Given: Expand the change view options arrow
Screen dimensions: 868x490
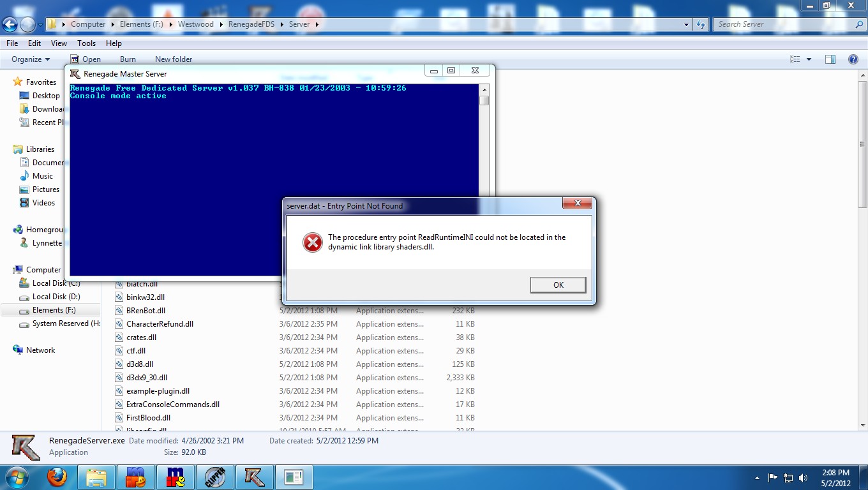Looking at the screenshot, I should point(809,59).
